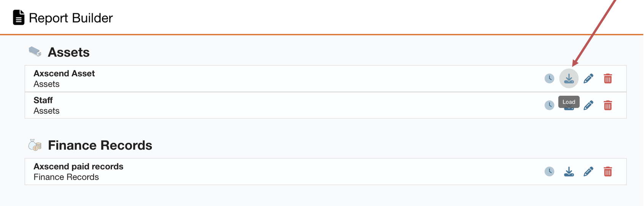This screenshot has width=644, height=206.
Task: Click the Assets category icon
Action: click(35, 51)
